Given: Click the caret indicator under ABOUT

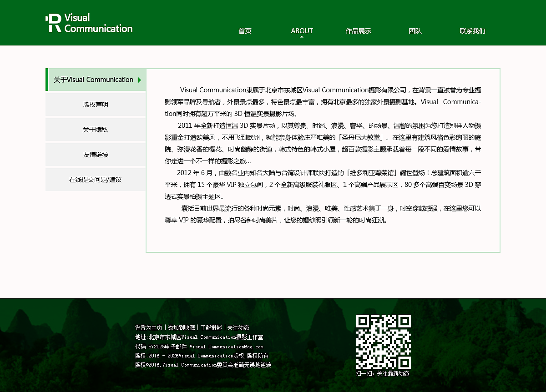Looking at the screenshot, I should [x=302, y=38].
